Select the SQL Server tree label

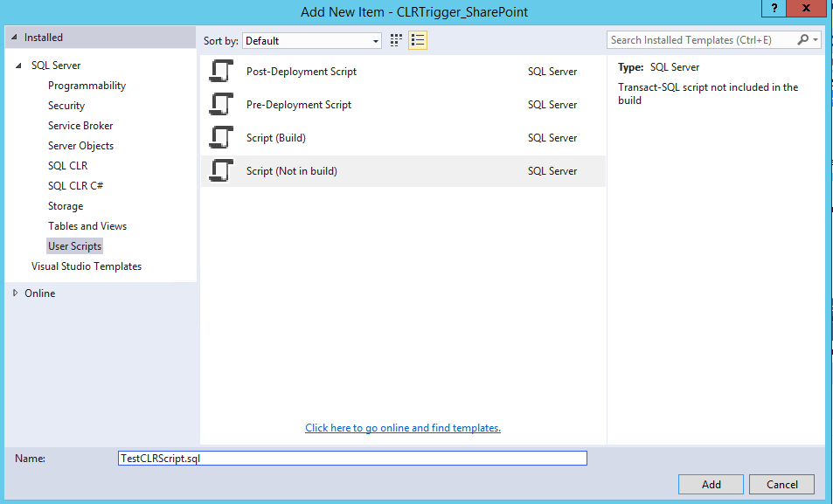56,66
